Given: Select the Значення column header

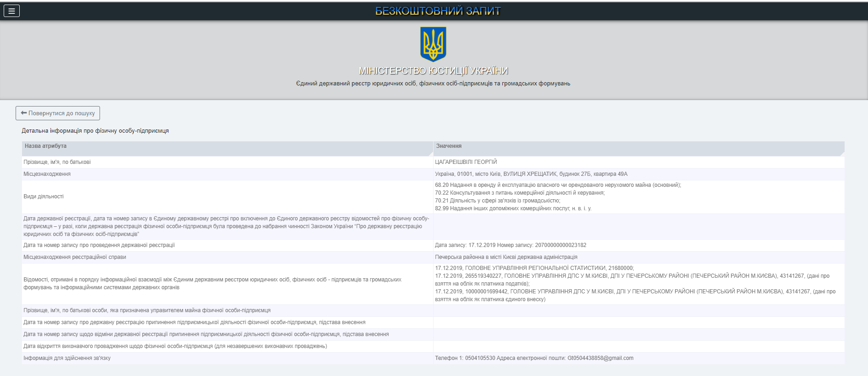Looking at the screenshot, I should pyautogui.click(x=449, y=146).
